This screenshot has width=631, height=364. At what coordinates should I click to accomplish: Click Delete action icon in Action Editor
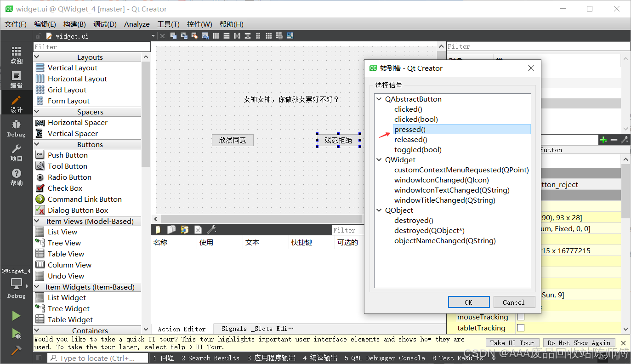coord(198,230)
